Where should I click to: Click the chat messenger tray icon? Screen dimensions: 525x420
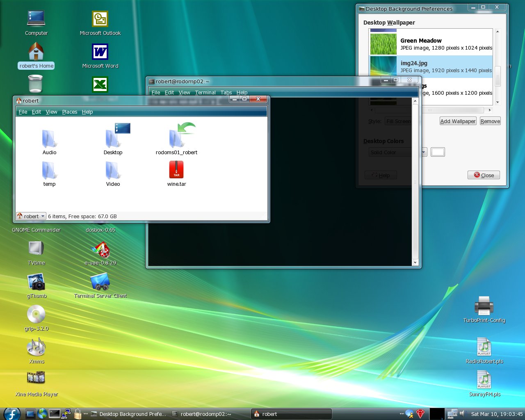pyautogui.click(x=409, y=414)
